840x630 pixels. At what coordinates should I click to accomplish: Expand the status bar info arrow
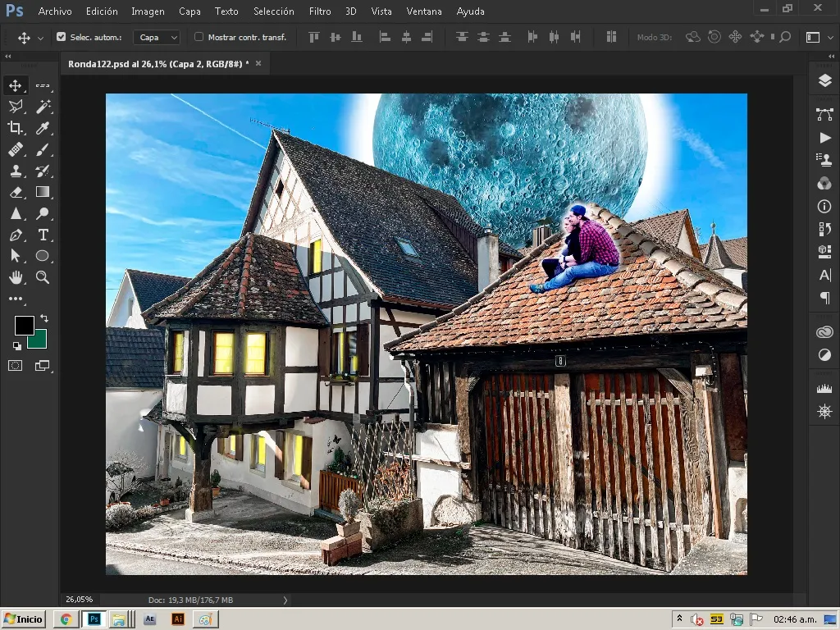tap(285, 600)
